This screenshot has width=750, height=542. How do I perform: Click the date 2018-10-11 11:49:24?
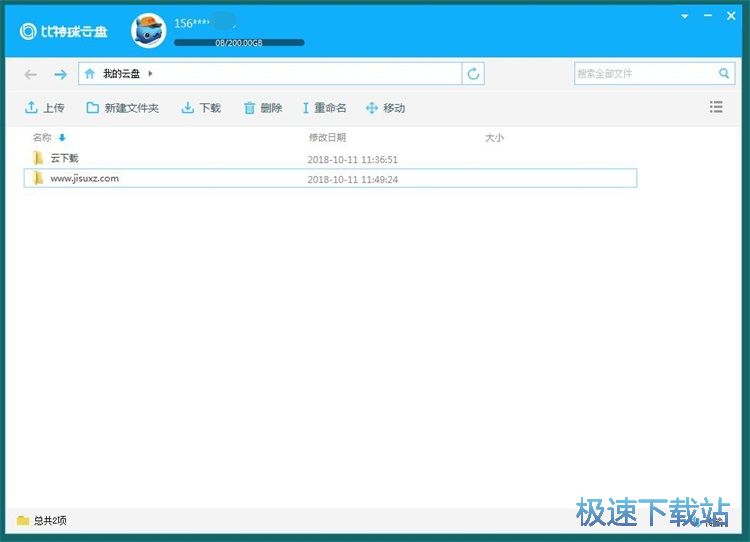point(353,179)
